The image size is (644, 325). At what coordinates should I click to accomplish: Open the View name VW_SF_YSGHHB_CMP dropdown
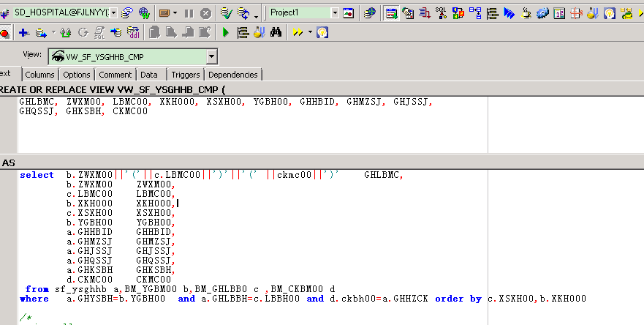211,56
